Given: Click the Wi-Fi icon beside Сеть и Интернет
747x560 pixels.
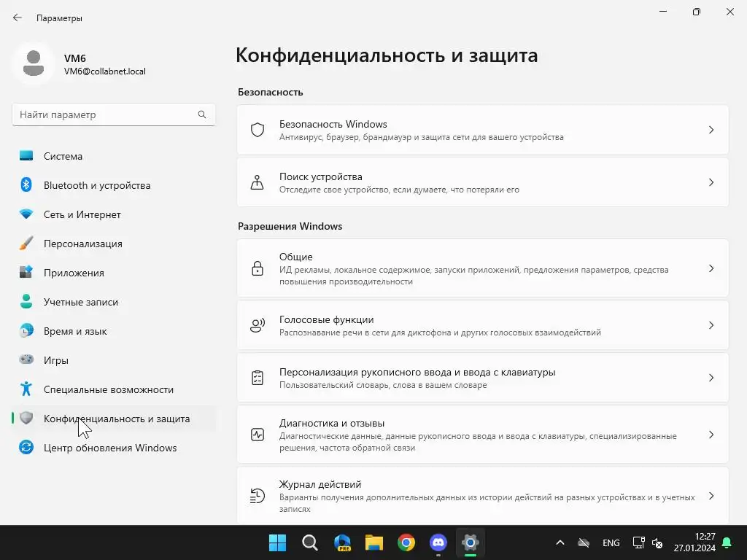Looking at the screenshot, I should [x=26, y=214].
